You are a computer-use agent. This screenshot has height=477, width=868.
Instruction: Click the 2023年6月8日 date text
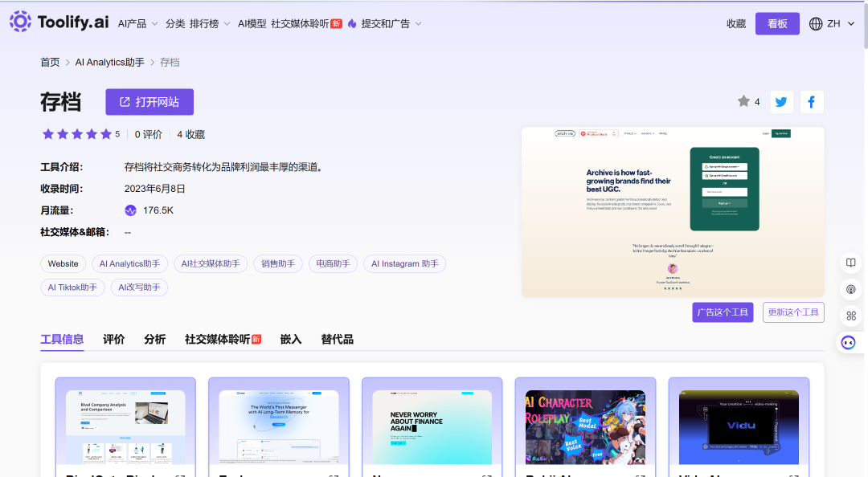154,189
